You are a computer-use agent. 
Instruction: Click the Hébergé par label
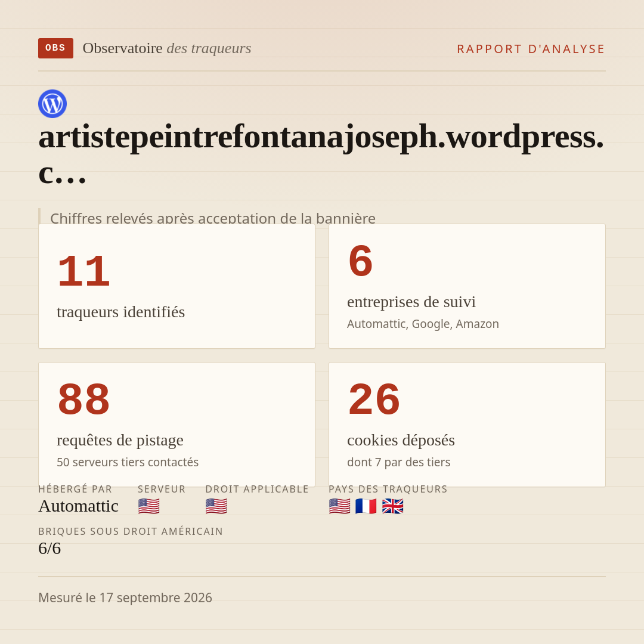[x=75, y=489]
